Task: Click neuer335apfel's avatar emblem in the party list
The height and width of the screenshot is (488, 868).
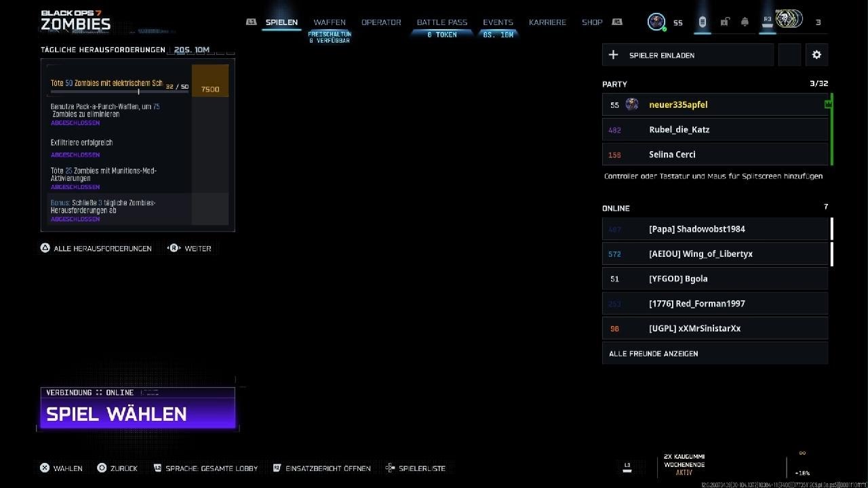Action: click(x=632, y=104)
